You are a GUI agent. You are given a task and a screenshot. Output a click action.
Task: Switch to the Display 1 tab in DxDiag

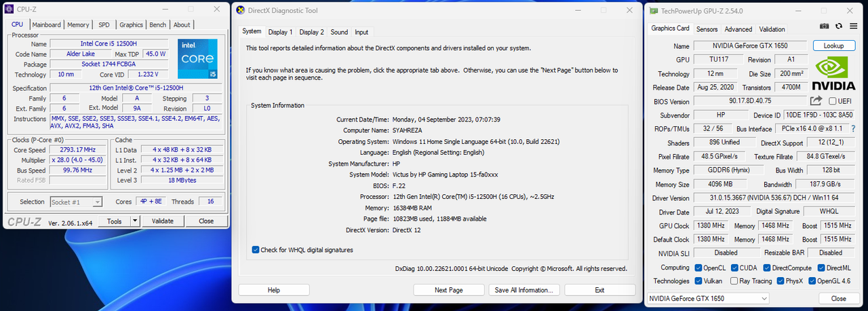pos(280,32)
